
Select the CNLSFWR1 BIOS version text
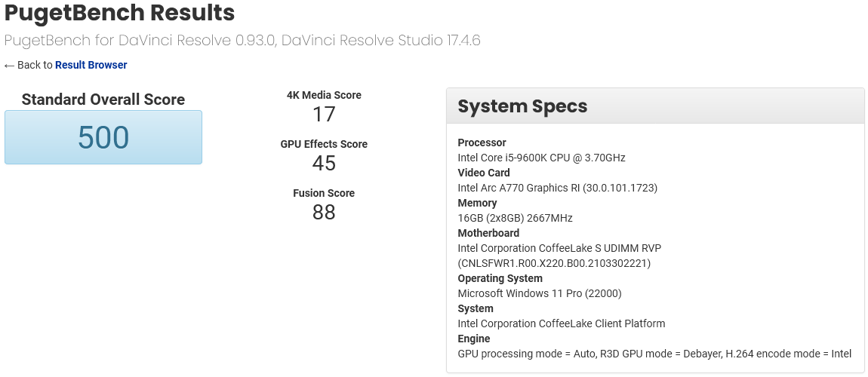[554, 263]
